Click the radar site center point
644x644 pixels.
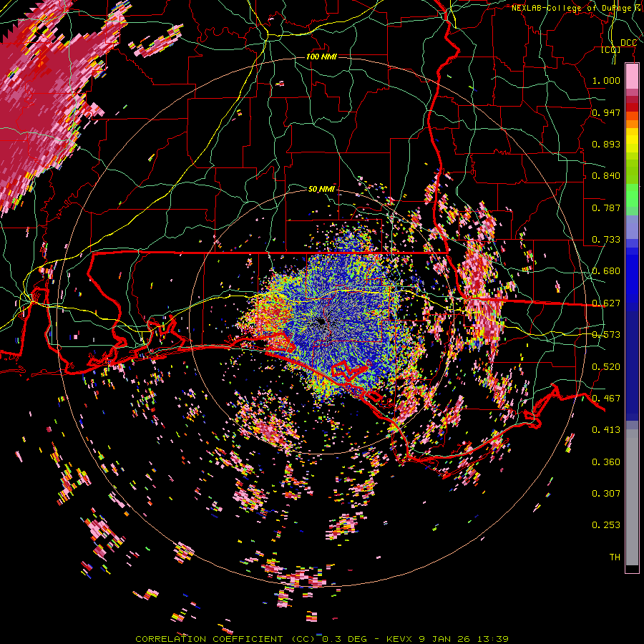(x=321, y=321)
